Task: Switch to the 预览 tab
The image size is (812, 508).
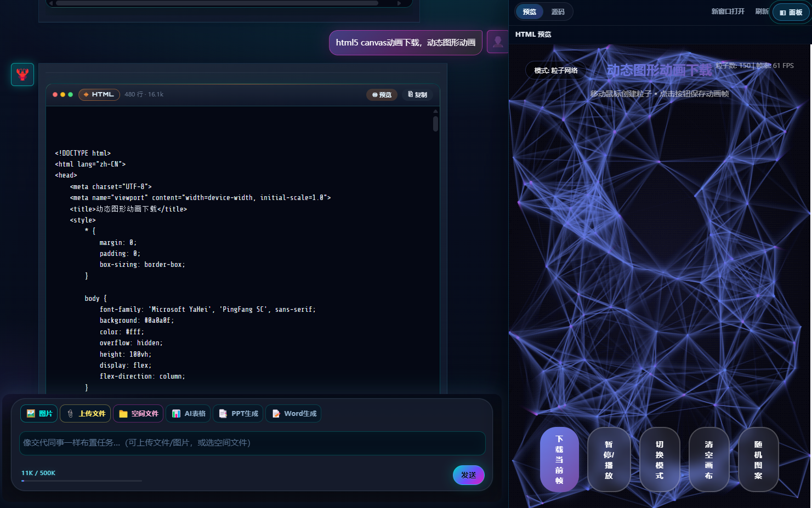Action: (x=530, y=12)
